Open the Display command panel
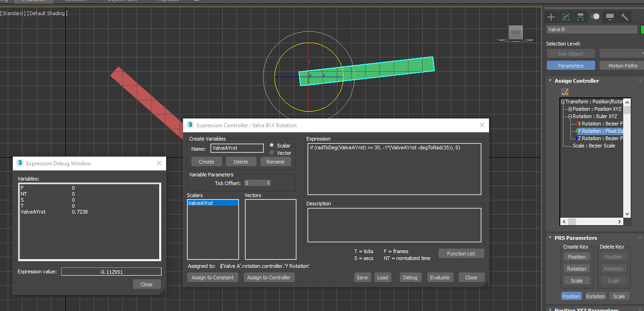Screen dimensions: 644x311 [610, 17]
